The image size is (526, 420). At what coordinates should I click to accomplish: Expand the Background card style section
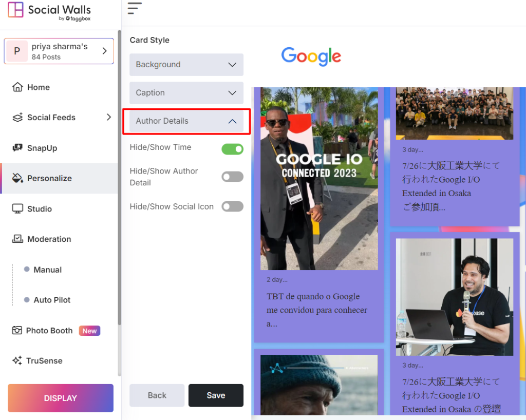click(186, 65)
